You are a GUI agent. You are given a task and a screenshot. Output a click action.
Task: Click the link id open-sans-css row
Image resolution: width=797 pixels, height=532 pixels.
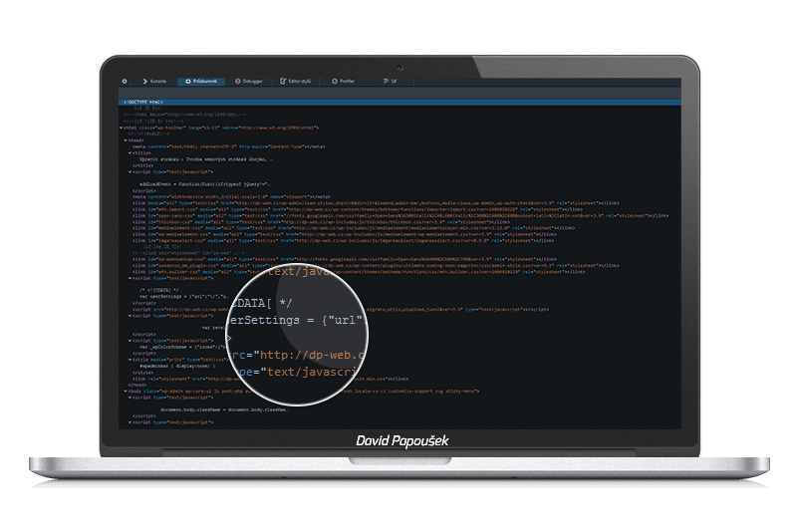tap(400, 215)
